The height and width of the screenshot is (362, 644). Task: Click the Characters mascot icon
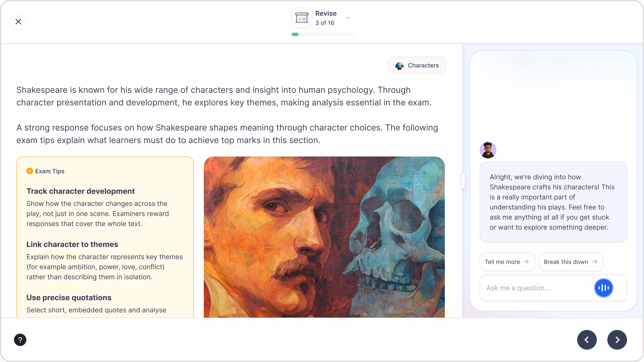tap(399, 65)
